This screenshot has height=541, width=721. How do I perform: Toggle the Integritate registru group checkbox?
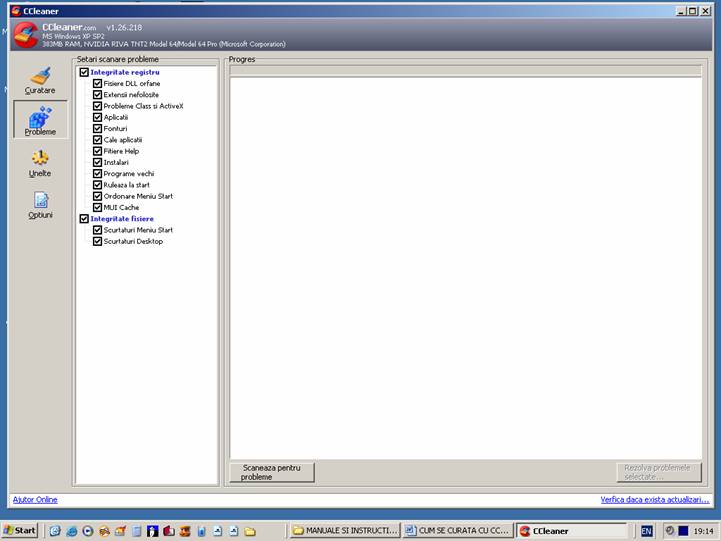[x=84, y=72]
